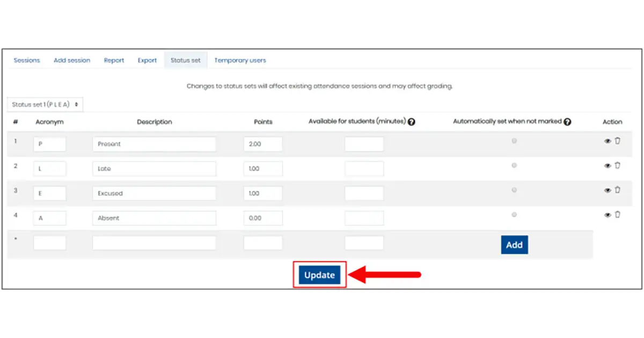Select auto-set radio for the Late row
Image resolution: width=644 pixels, height=338 pixels.
pos(514,165)
